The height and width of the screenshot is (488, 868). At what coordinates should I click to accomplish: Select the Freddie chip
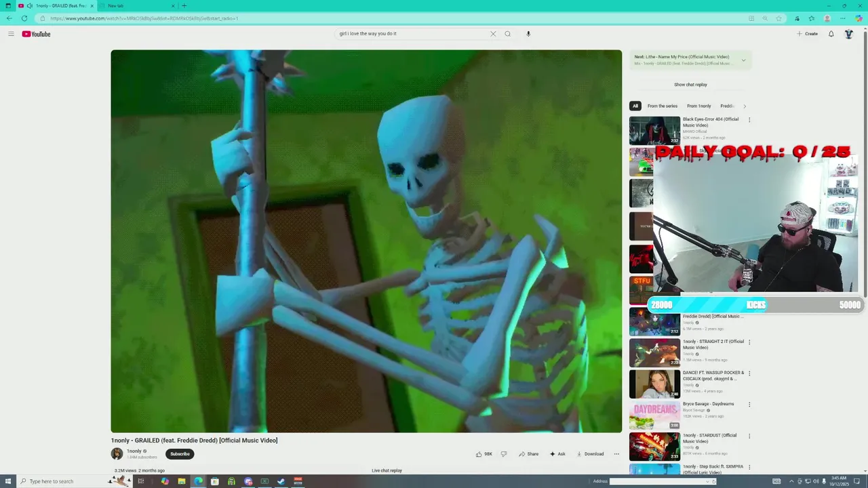(728, 106)
